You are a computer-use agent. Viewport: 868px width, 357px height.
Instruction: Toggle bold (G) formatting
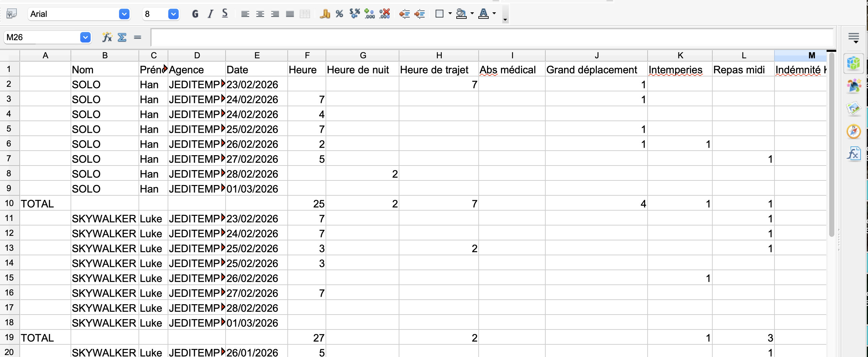coord(195,14)
